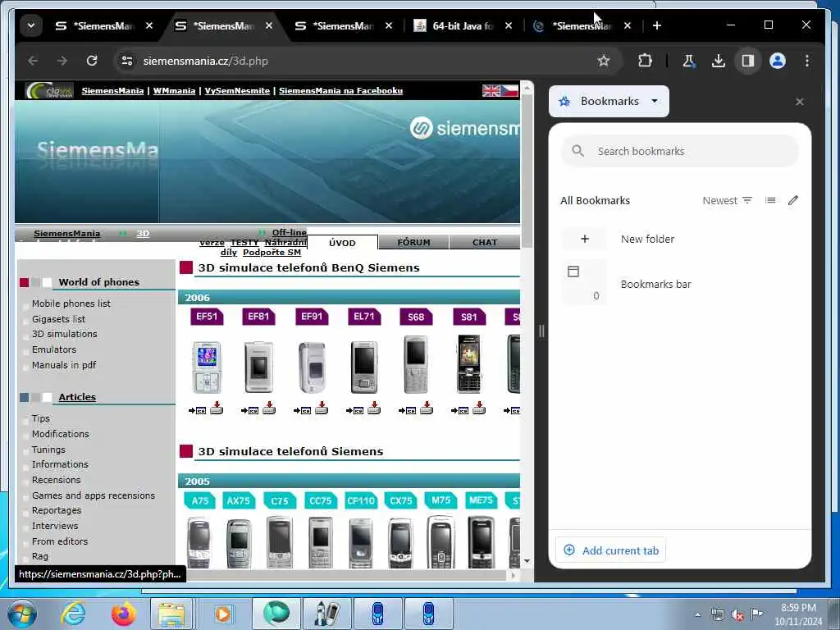840x630 pixels.
Task: Launch Firefox from taskbar
Action: coord(123,614)
